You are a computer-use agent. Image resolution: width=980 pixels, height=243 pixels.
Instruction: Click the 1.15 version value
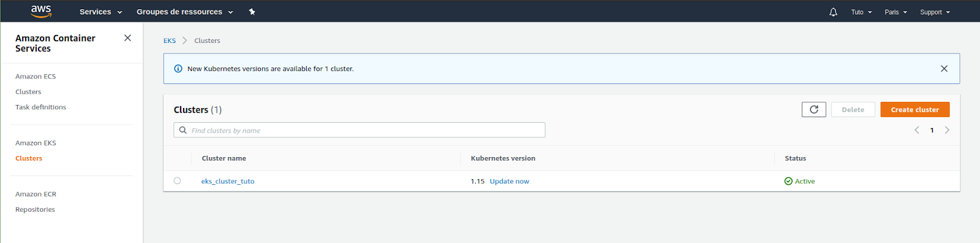pos(477,182)
